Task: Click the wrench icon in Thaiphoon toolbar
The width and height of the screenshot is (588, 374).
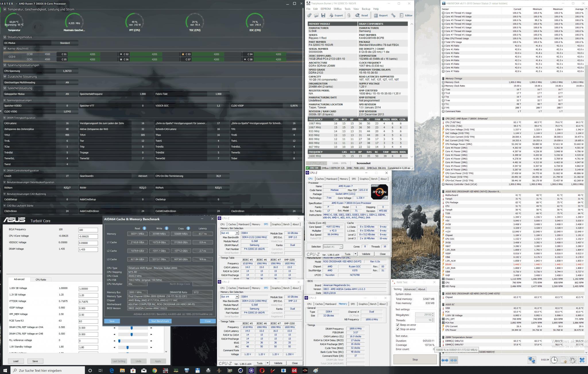Action: pyautogui.click(x=393, y=16)
